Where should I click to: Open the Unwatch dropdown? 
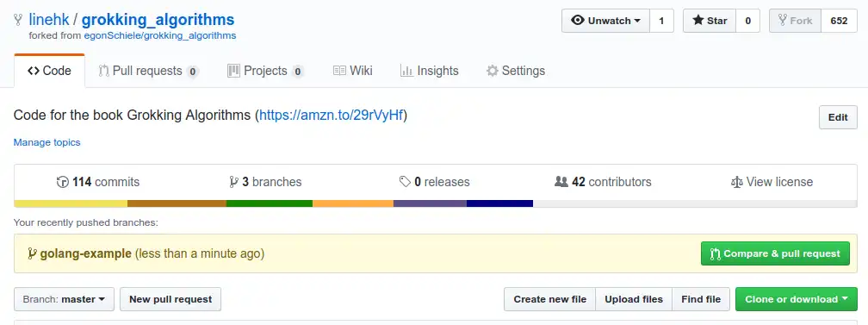click(x=605, y=21)
